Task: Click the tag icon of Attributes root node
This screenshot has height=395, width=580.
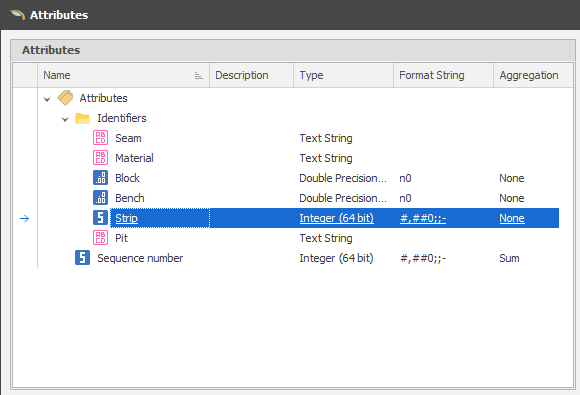Action: (x=65, y=98)
